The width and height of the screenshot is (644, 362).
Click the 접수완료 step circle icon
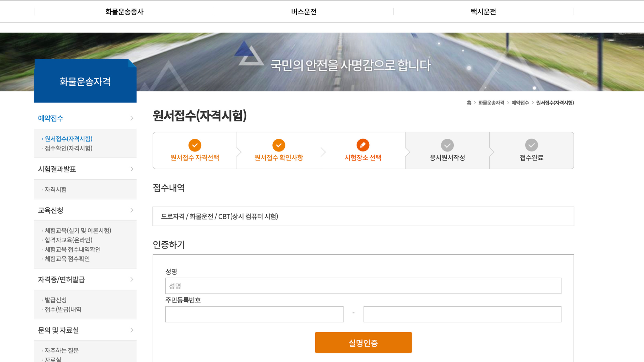(531, 145)
